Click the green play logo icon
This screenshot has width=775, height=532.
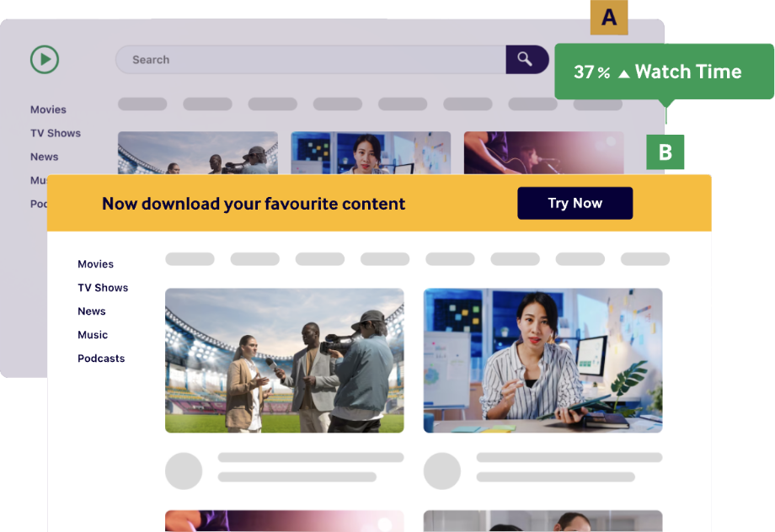point(45,60)
